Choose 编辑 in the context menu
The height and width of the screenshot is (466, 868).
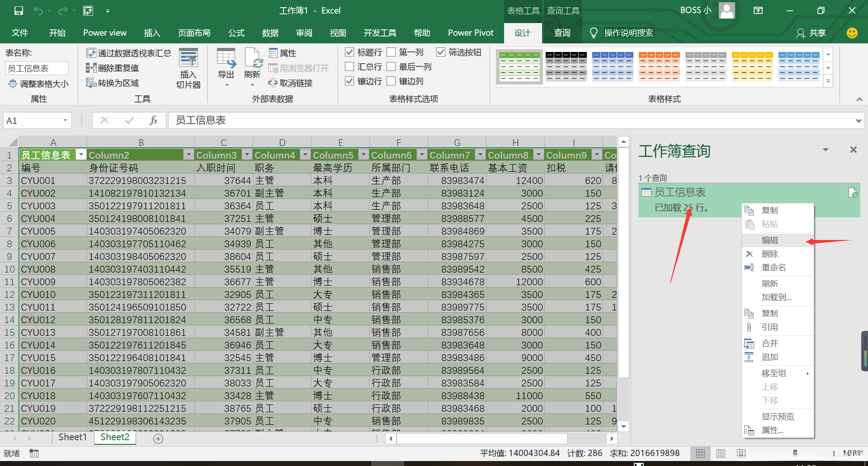coord(770,240)
